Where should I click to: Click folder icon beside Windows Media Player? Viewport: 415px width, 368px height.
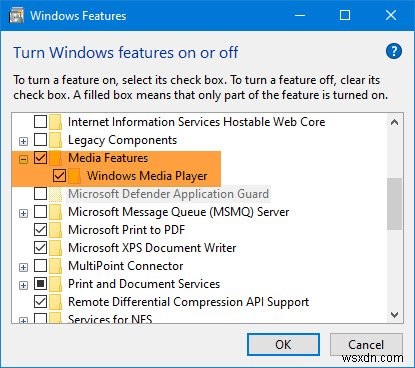coord(74,176)
